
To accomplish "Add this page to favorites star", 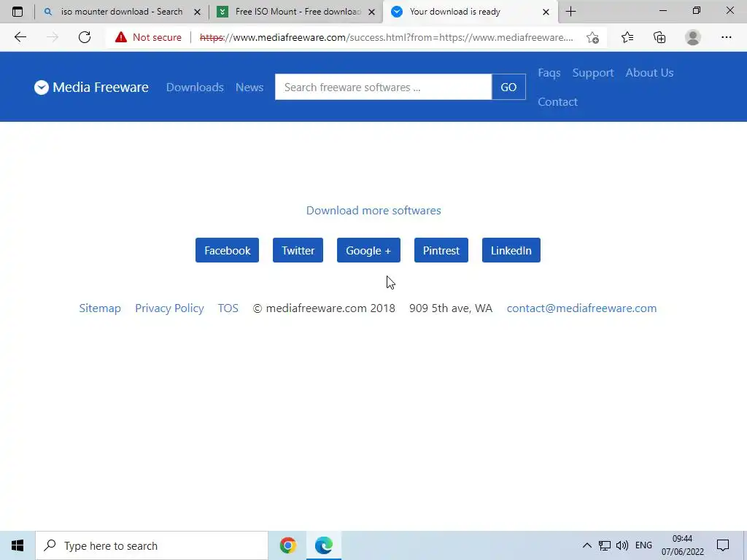I will coord(592,37).
